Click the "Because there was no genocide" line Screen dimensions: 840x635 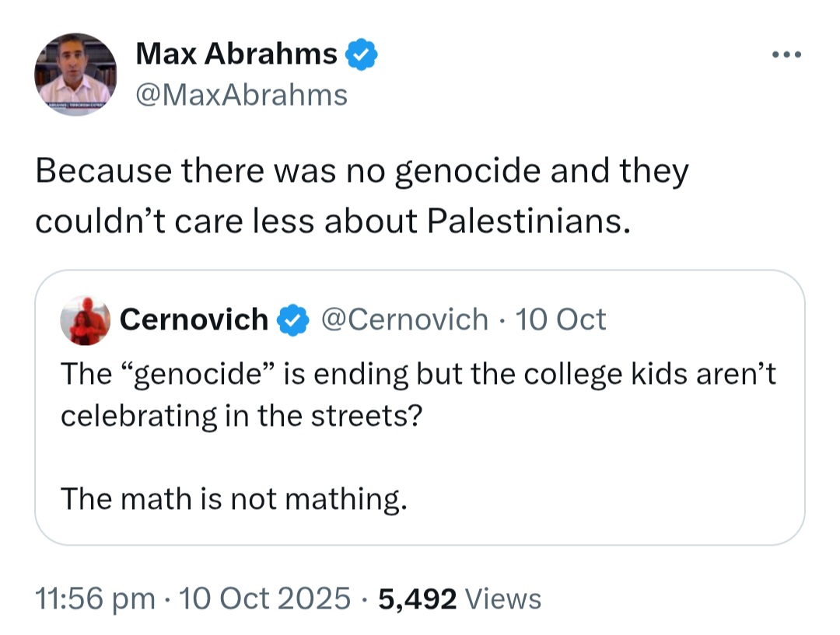(x=362, y=171)
